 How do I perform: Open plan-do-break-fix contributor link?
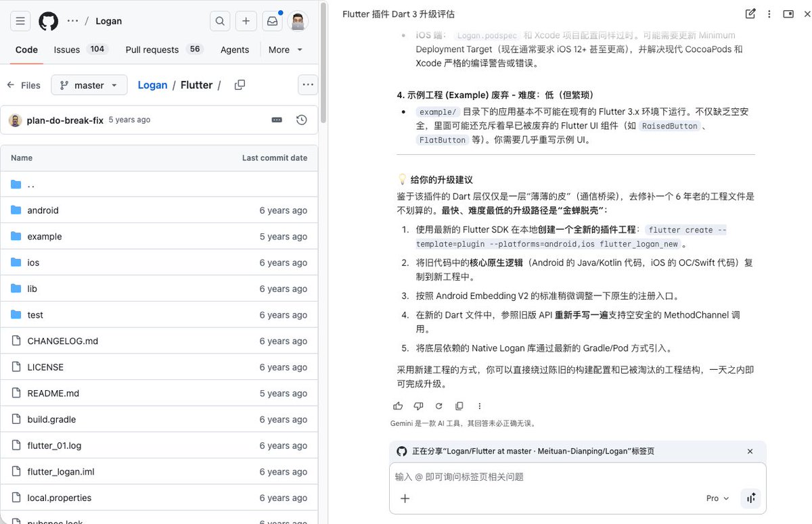tap(65, 120)
